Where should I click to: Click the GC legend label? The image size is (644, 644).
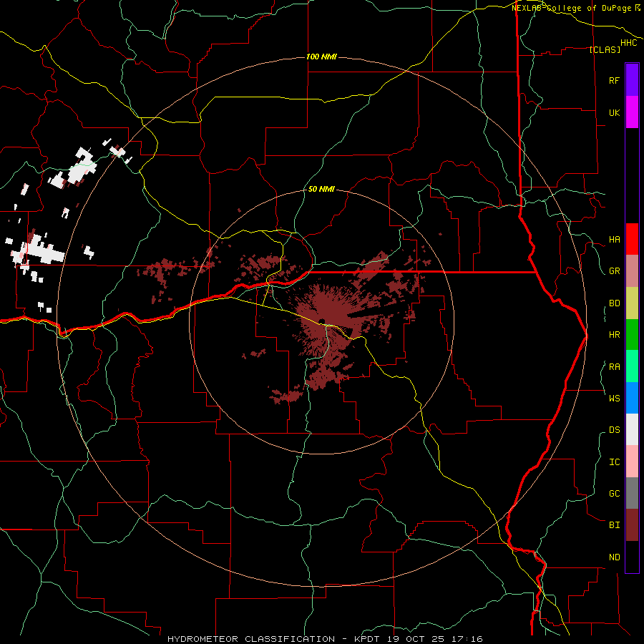614,494
